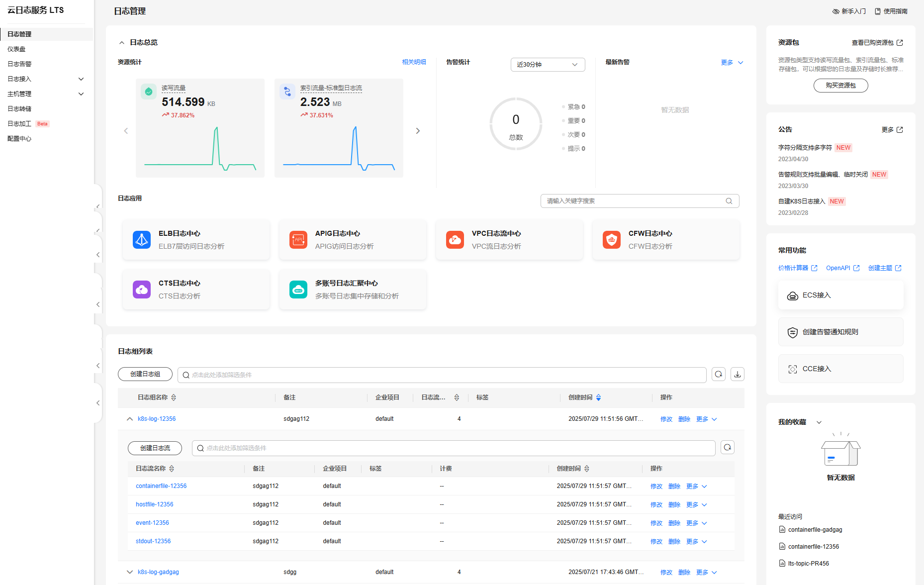Collapse the k8s-log-12356 log group row

click(130, 419)
